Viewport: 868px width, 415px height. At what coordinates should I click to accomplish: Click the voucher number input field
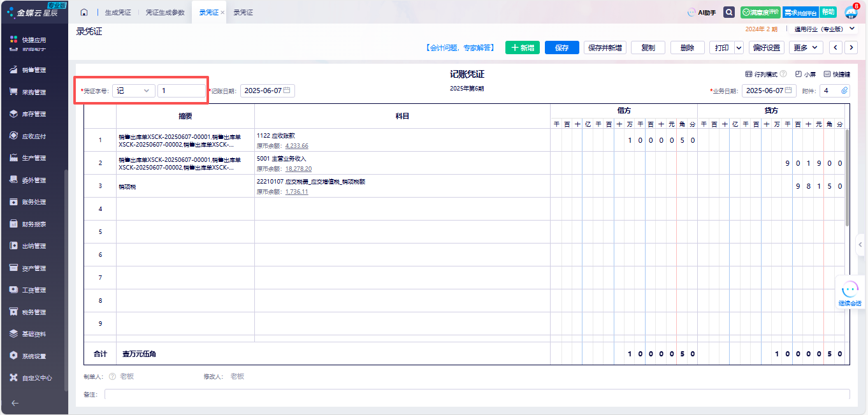pos(181,91)
